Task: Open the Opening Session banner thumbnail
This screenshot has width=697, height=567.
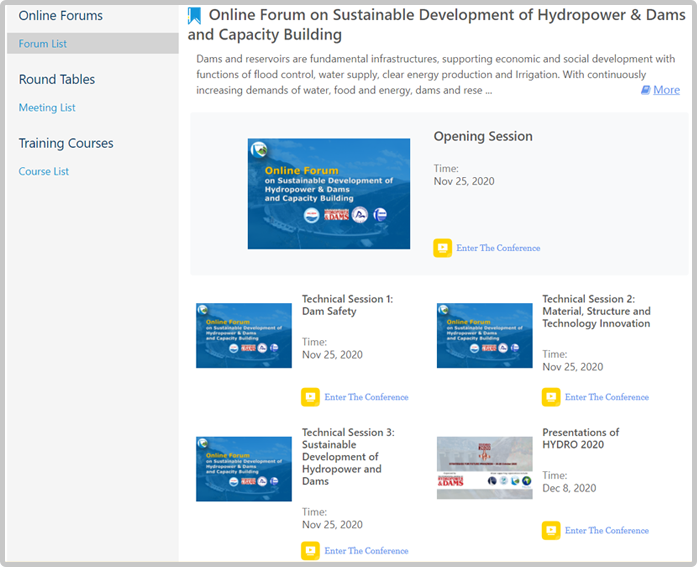Action: click(329, 194)
